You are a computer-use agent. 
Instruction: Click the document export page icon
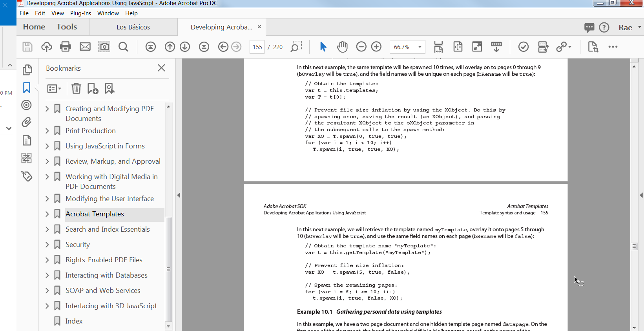pyautogui.click(x=593, y=47)
